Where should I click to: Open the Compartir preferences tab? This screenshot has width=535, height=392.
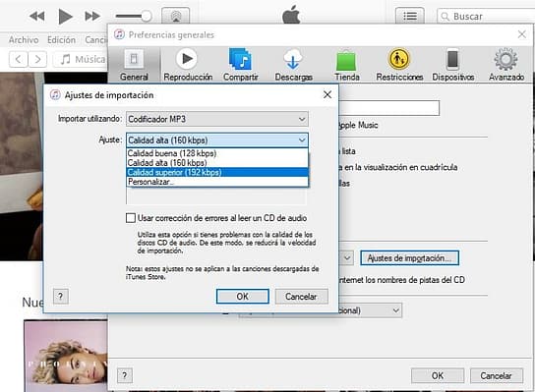(241, 65)
